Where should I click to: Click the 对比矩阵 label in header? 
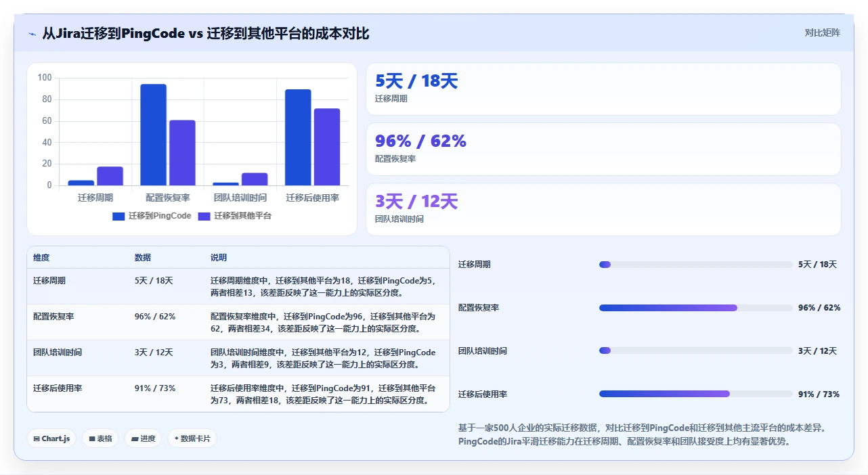822,32
